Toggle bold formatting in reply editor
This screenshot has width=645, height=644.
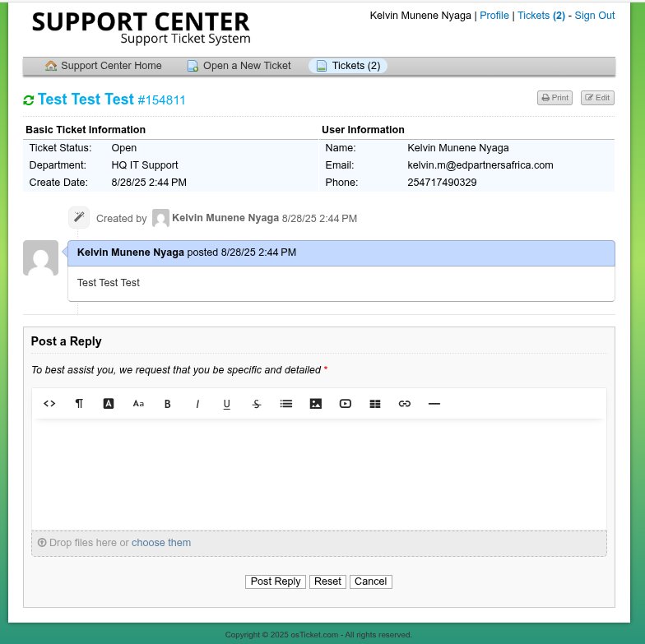(168, 404)
